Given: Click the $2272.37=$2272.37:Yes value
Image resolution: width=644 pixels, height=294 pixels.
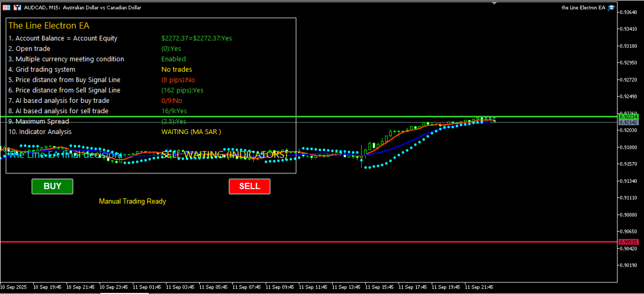Looking at the screenshot, I should point(197,38).
